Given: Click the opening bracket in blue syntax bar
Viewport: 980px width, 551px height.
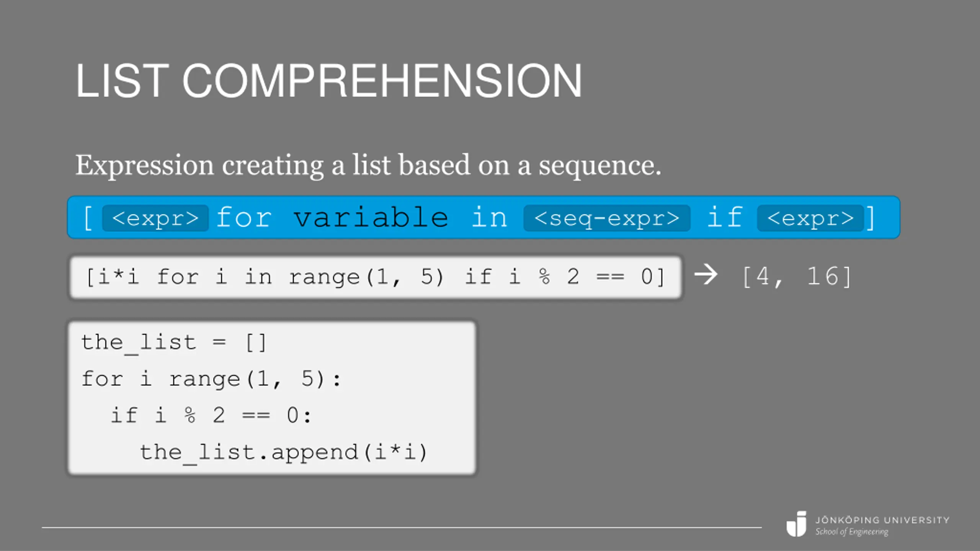Looking at the screenshot, I should 88,218.
